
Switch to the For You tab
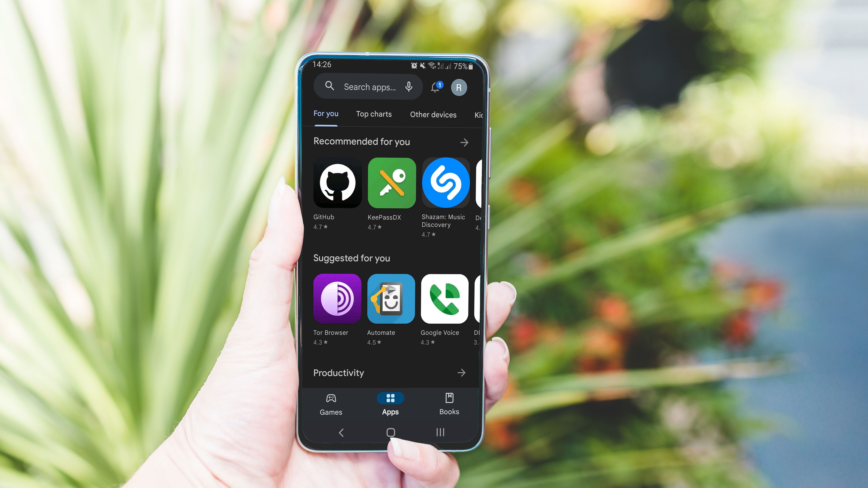coord(326,114)
